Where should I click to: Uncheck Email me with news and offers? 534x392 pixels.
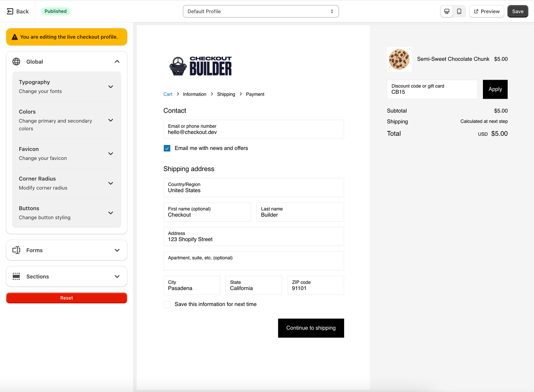click(167, 148)
